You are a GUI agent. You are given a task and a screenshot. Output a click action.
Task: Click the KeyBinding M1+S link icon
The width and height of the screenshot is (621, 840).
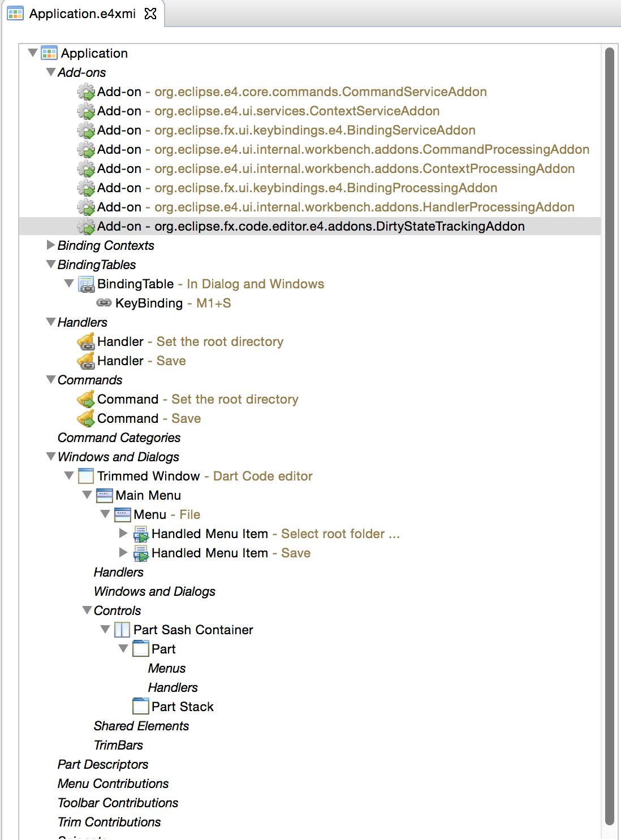click(104, 303)
